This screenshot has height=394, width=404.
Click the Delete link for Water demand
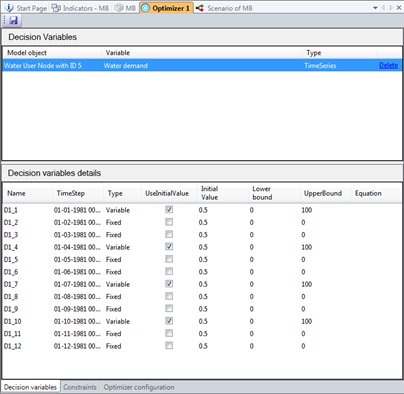click(x=389, y=65)
